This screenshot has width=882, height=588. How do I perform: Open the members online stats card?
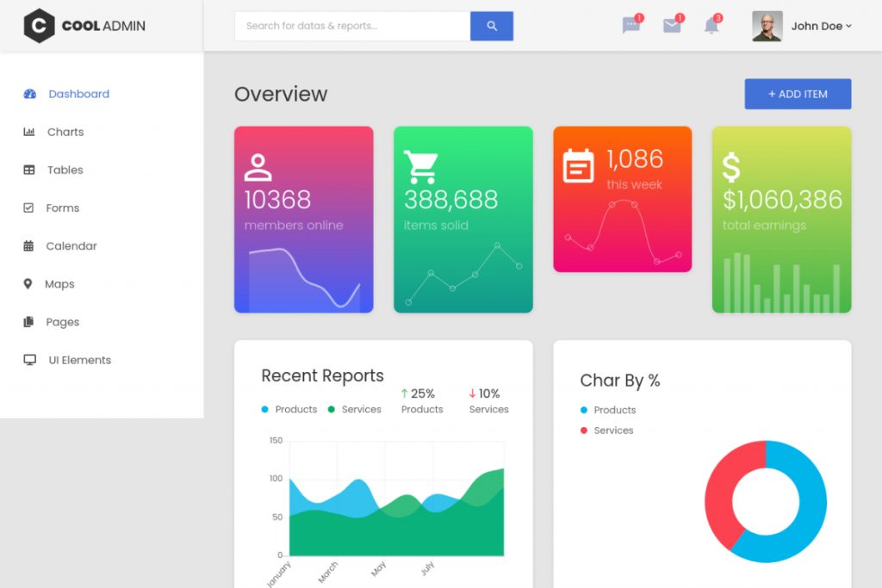303,219
